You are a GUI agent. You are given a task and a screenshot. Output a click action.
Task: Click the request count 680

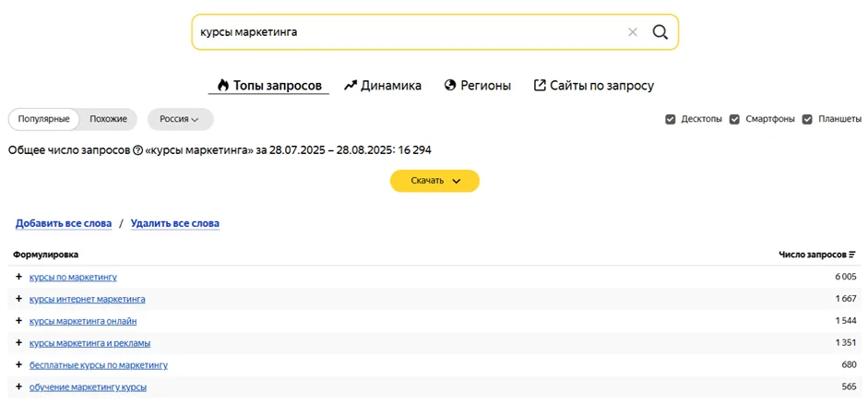pyautogui.click(x=850, y=365)
